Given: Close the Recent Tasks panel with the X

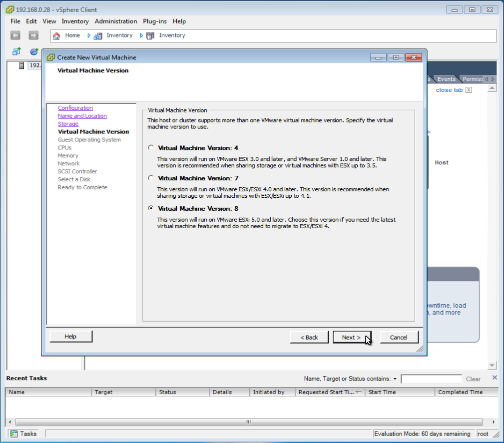Looking at the screenshot, I should (x=495, y=378).
